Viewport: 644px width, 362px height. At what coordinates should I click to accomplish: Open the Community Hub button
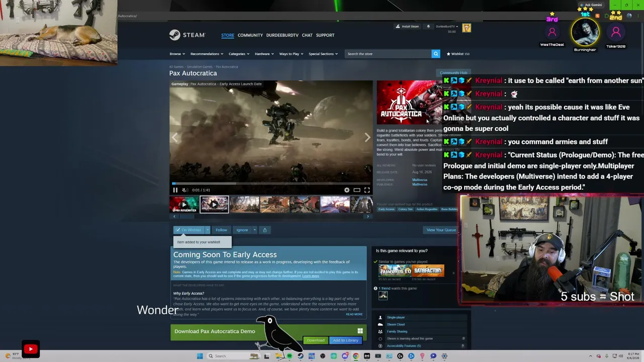point(453,73)
